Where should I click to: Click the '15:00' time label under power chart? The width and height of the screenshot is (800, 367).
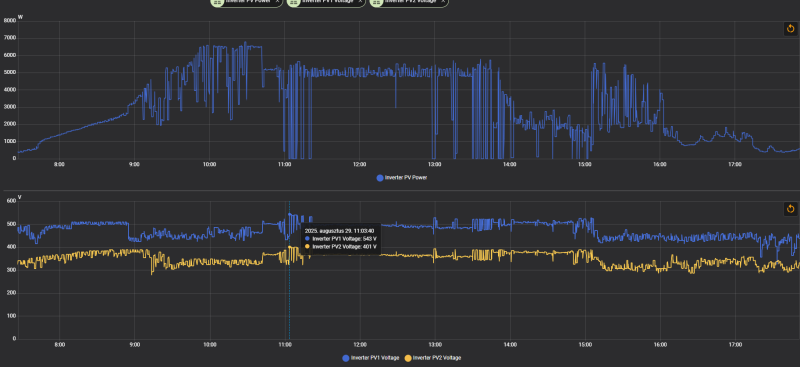pyautogui.click(x=585, y=165)
